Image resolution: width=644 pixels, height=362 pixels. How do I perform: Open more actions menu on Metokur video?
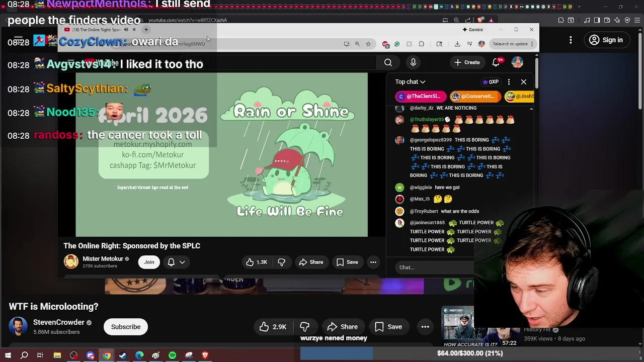coord(373,262)
